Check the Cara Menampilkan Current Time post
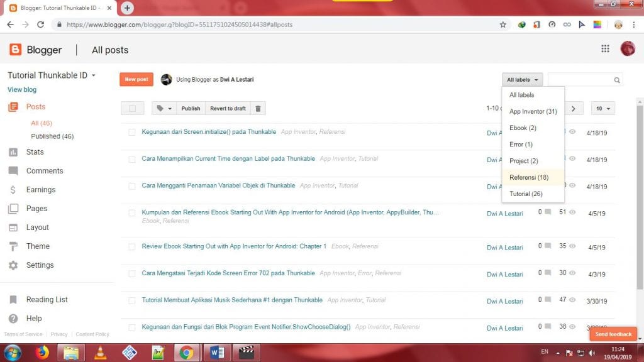The image size is (644, 362). coord(132,159)
